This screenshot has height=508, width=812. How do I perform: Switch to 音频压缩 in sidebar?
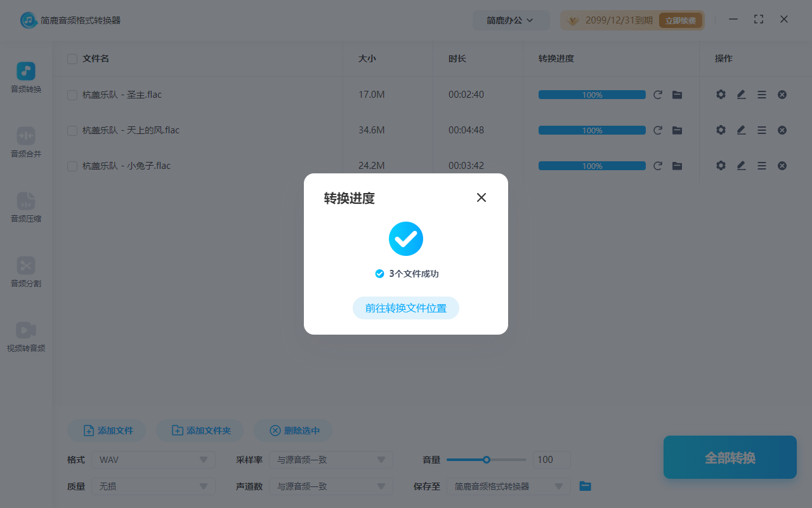[25, 208]
